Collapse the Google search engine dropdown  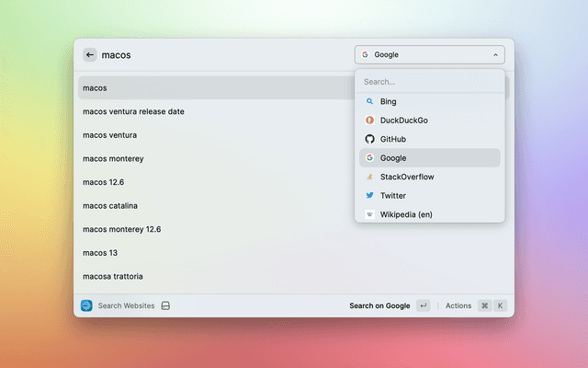tap(429, 54)
